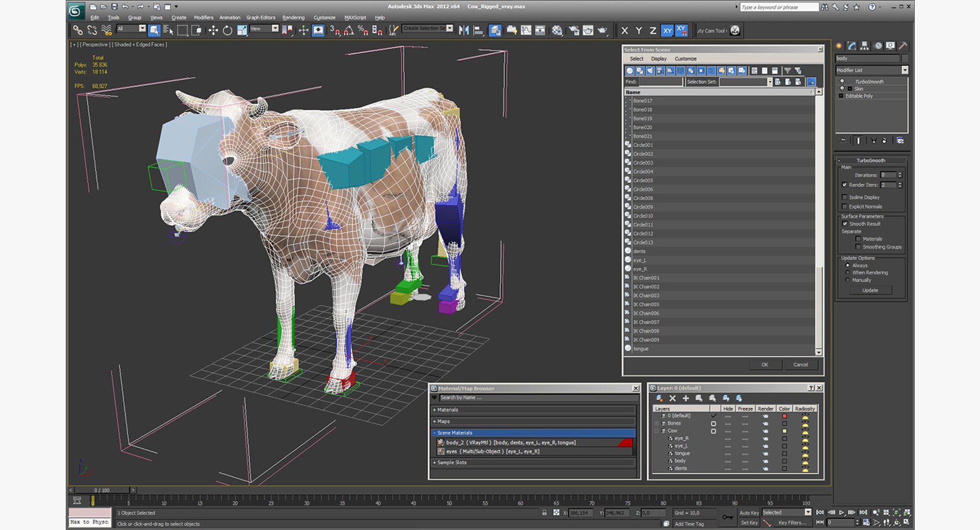Click the TurboSmooth Update button

point(870,290)
